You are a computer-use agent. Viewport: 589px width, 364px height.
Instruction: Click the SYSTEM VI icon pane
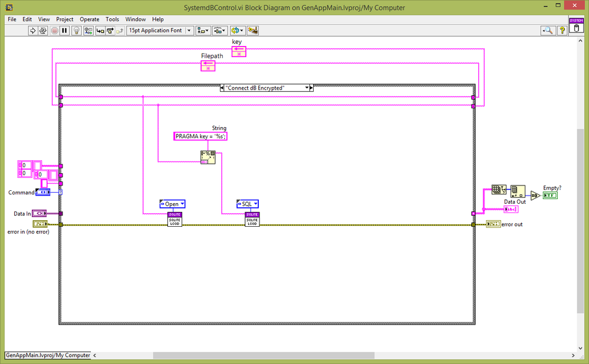tap(576, 25)
